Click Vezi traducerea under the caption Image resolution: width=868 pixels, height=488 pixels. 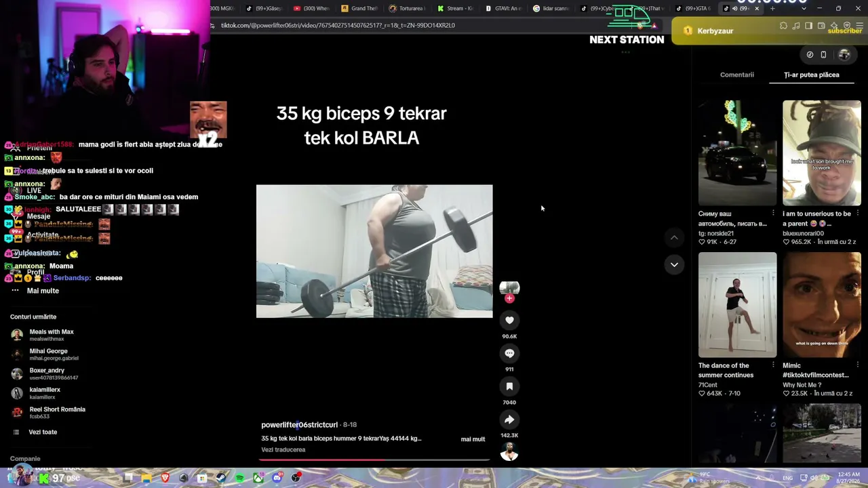click(283, 450)
